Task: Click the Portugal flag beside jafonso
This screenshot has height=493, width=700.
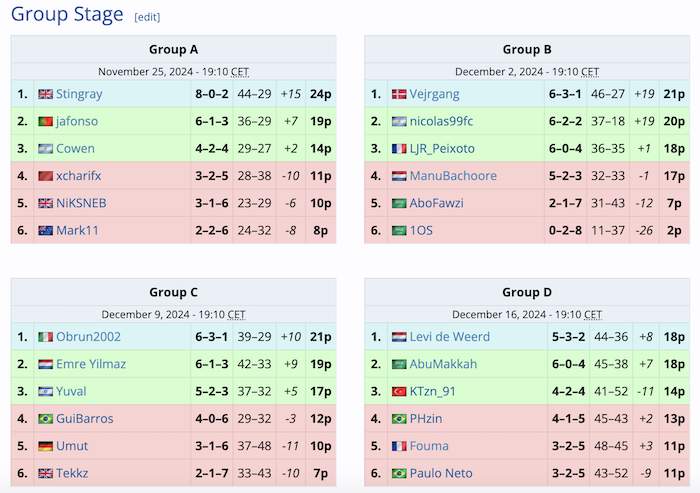Action: tap(45, 121)
